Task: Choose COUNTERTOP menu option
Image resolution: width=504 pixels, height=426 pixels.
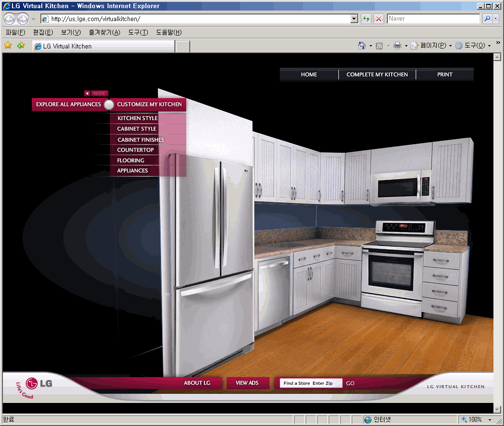Action: point(135,150)
